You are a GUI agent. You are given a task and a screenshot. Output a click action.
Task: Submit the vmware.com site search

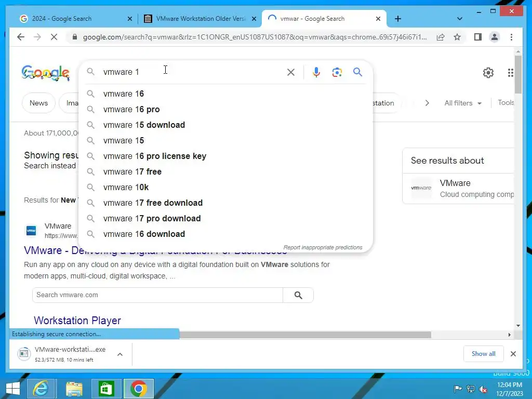(298, 295)
